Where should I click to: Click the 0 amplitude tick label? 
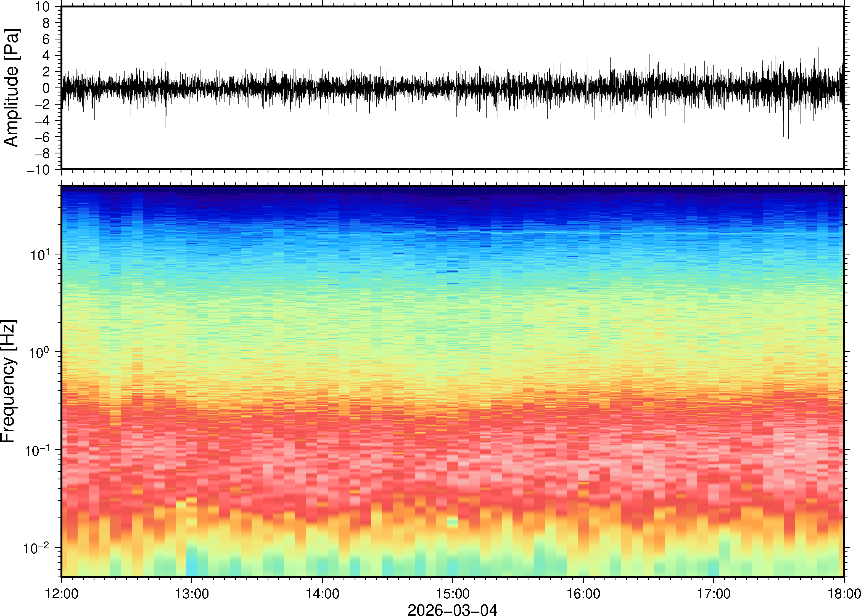pyautogui.click(x=46, y=88)
